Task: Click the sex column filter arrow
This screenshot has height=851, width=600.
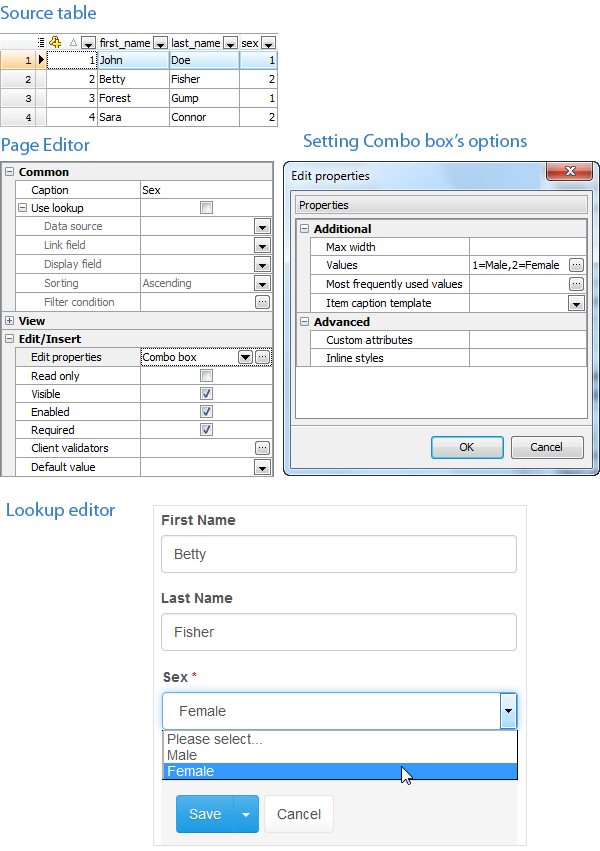Action: click(268, 43)
